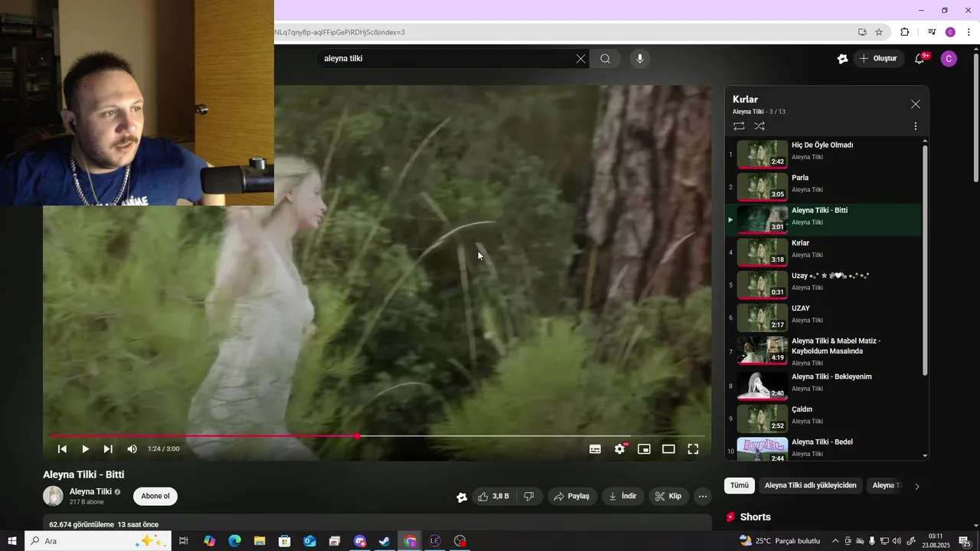Play 'Hiç De Öyle Olmadı' from playlist

pyautogui.click(x=823, y=154)
